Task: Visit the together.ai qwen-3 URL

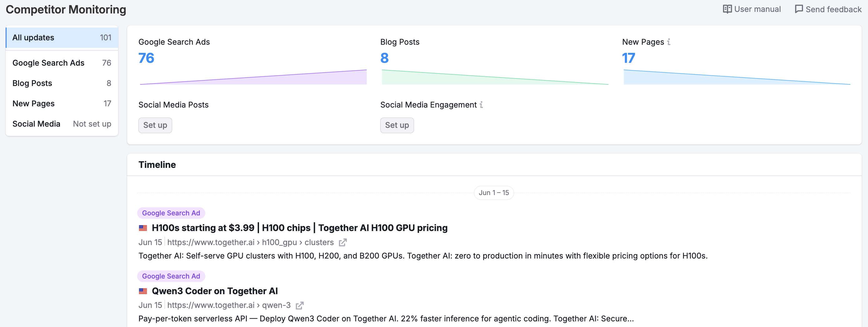Action: pos(229,305)
